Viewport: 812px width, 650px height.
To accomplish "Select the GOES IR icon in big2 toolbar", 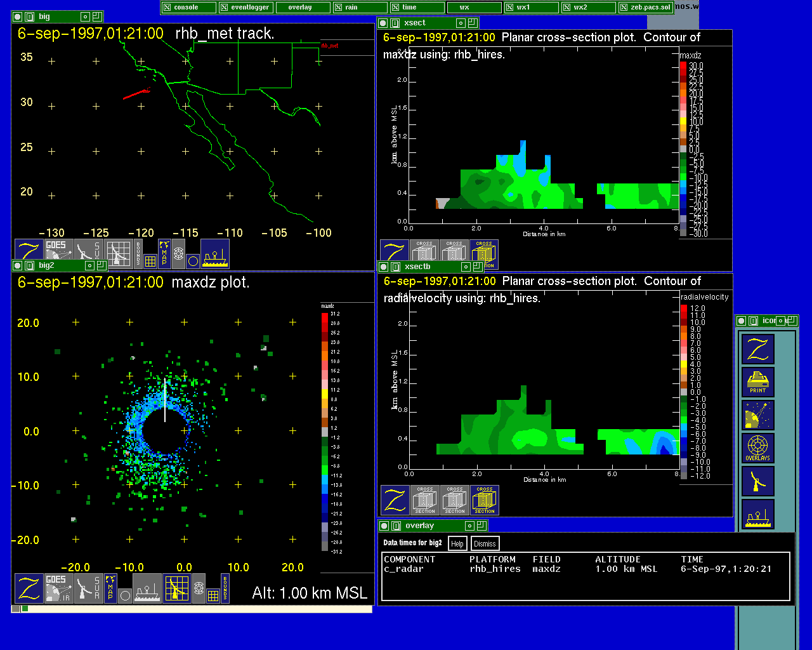I will click(x=58, y=588).
